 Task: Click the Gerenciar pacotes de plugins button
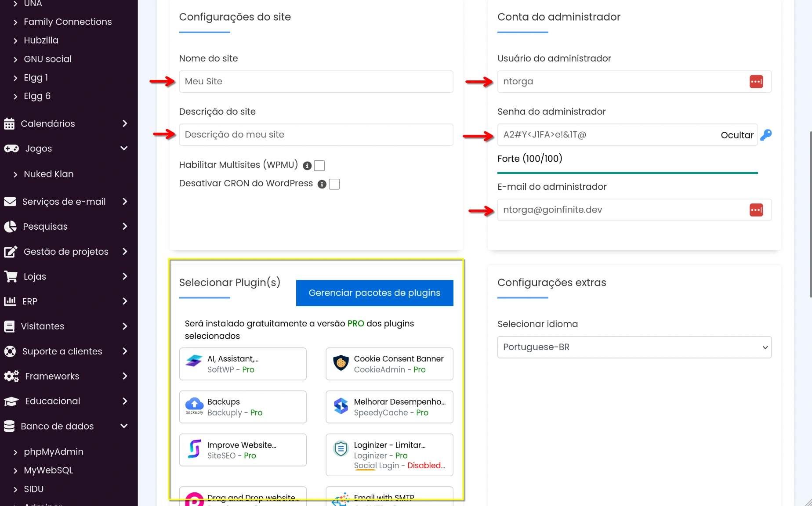[374, 293]
